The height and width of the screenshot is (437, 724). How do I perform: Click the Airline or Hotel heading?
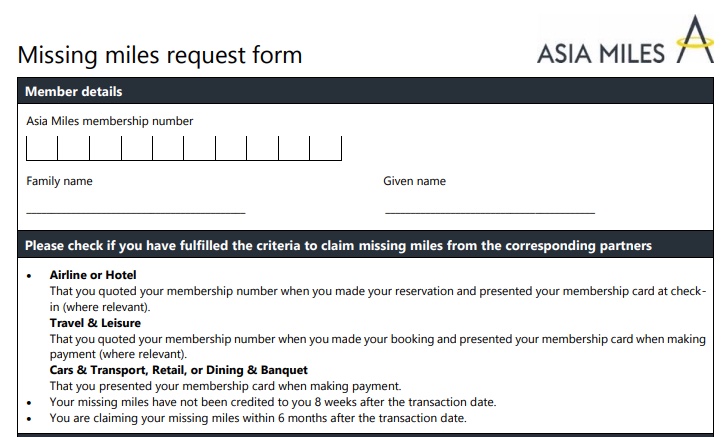[93, 275]
